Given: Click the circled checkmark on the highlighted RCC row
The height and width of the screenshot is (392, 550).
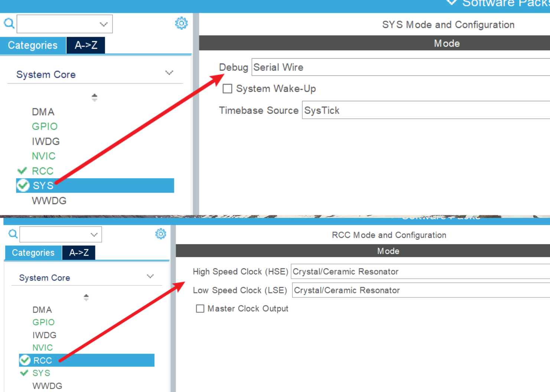Looking at the screenshot, I should [x=25, y=360].
